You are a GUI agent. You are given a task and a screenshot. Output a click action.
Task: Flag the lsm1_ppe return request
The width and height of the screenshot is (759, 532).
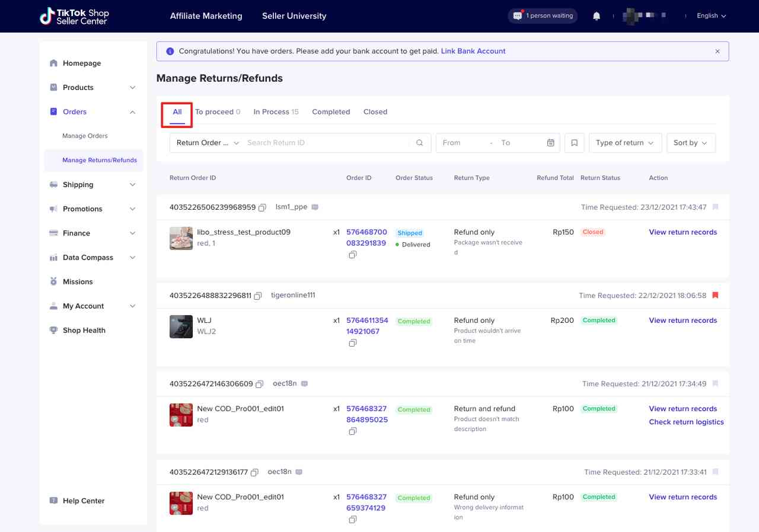tap(715, 207)
